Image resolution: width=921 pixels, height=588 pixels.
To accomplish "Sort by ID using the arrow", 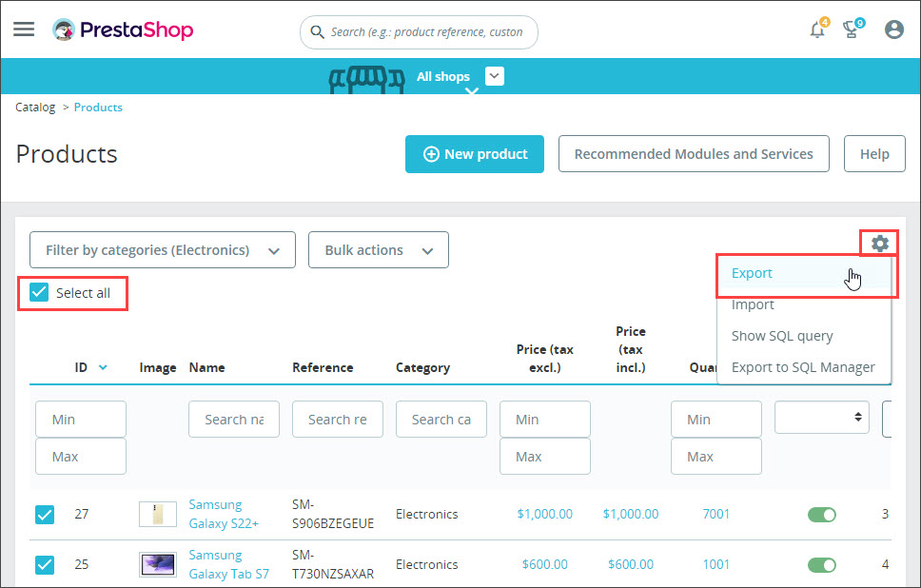I will (103, 367).
